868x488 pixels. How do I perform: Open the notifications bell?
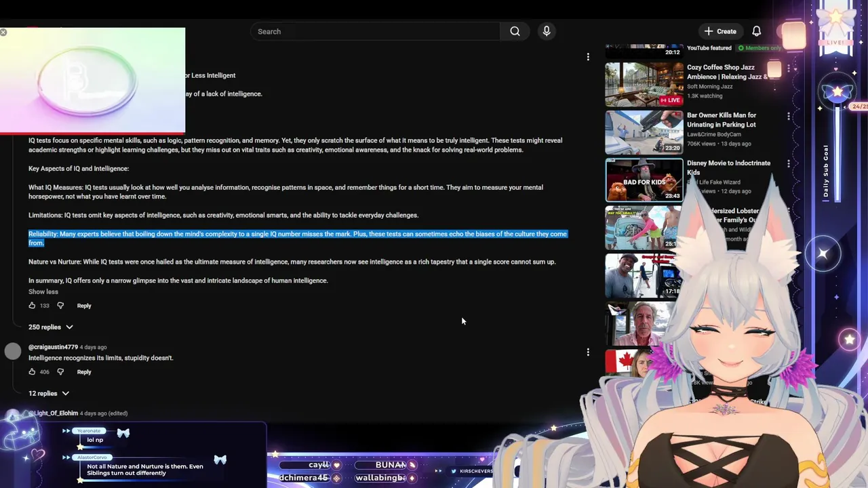click(x=757, y=31)
